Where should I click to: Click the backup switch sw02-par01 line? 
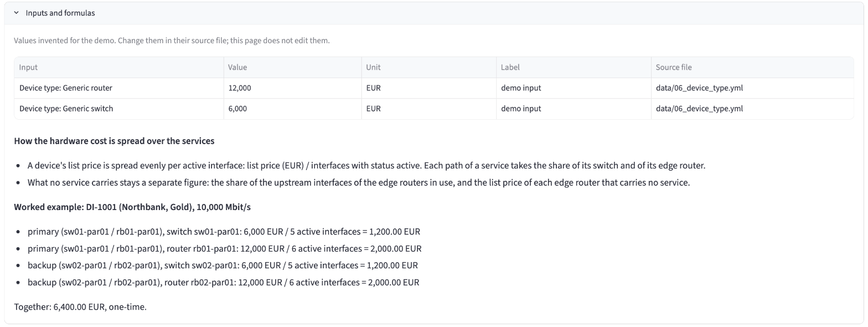coord(223,265)
